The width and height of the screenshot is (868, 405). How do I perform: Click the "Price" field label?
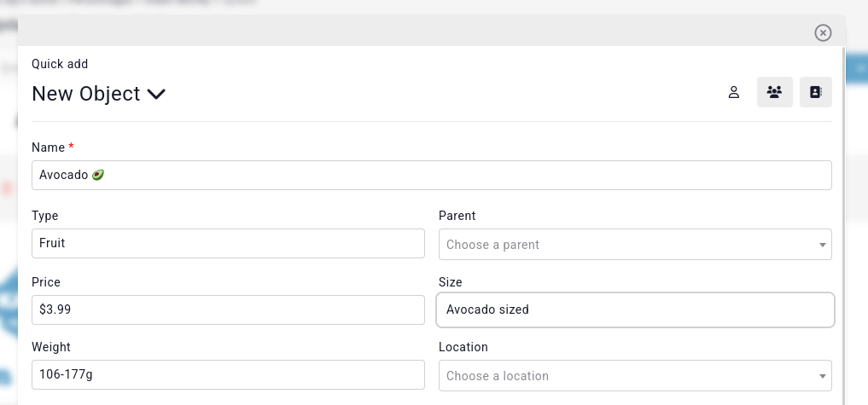click(46, 282)
